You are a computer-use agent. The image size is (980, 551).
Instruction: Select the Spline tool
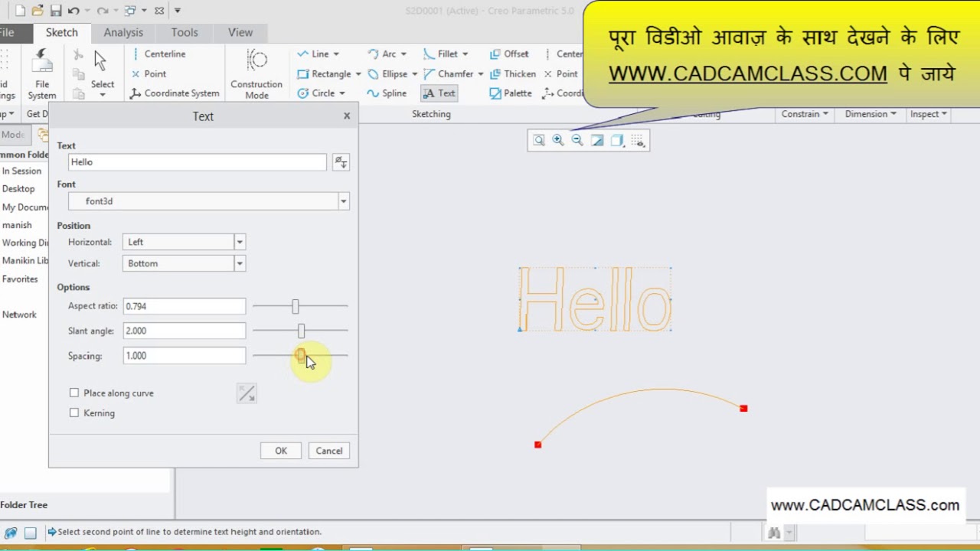(387, 93)
